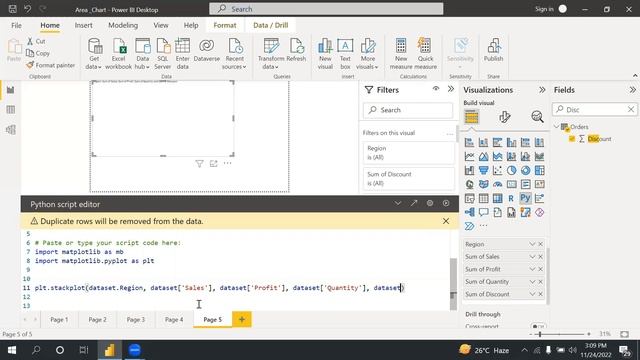
Task: Switch to Data view in sidebar
Action: (11, 109)
